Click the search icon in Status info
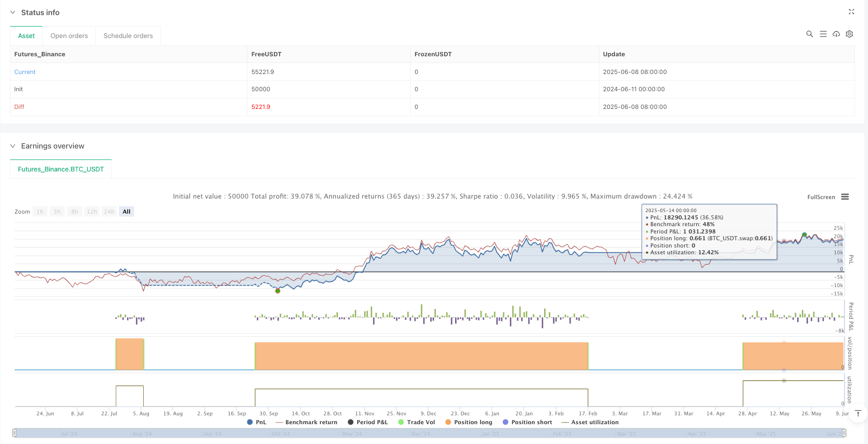The height and width of the screenshot is (444, 868). pos(809,34)
